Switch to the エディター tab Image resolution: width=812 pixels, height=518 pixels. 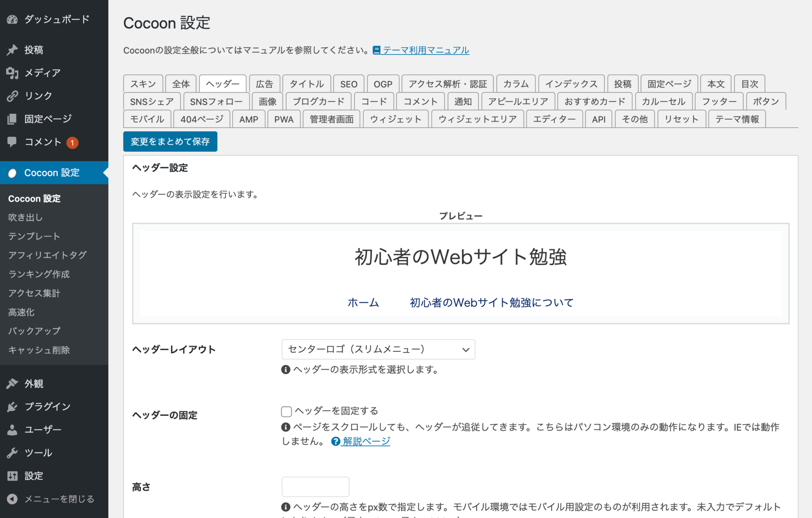point(554,119)
